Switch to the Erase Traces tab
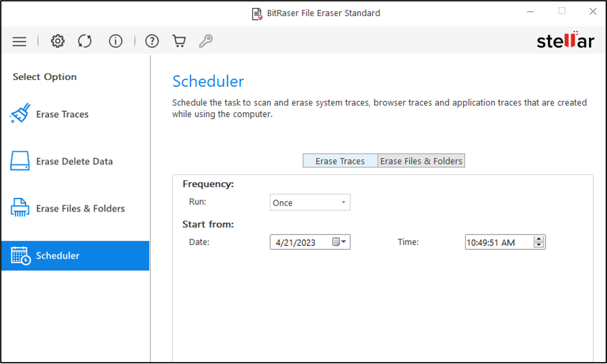This screenshot has height=364, width=607. (x=340, y=161)
